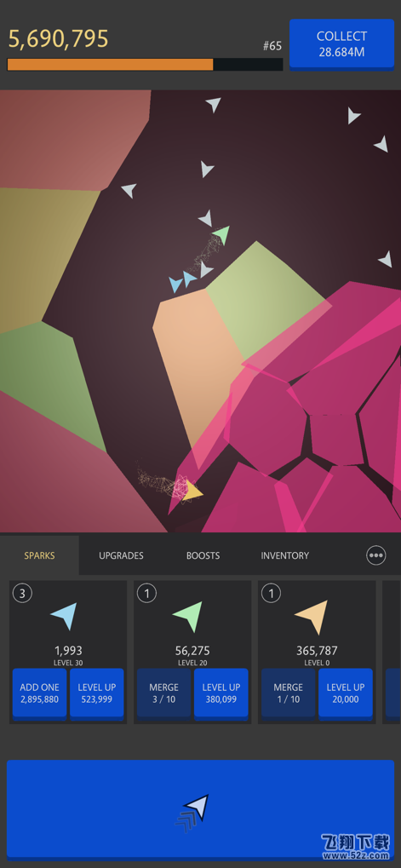Image resolution: width=401 pixels, height=868 pixels.
Task: Level up blue spark for 523,999
Action: tap(97, 693)
